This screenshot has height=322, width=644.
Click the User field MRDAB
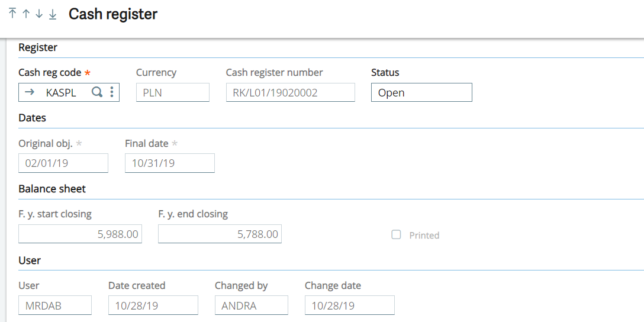55,305
